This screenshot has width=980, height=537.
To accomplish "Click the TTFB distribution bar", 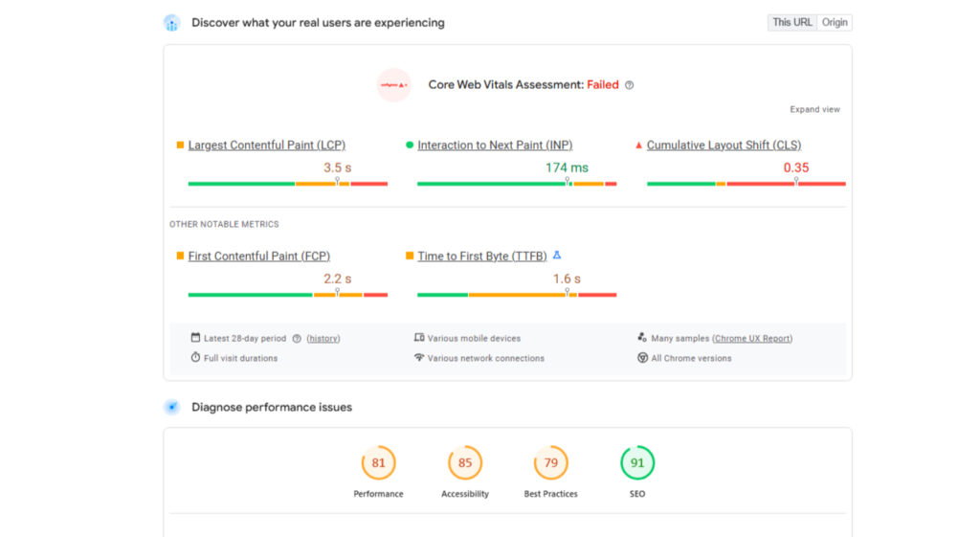I will [x=517, y=295].
